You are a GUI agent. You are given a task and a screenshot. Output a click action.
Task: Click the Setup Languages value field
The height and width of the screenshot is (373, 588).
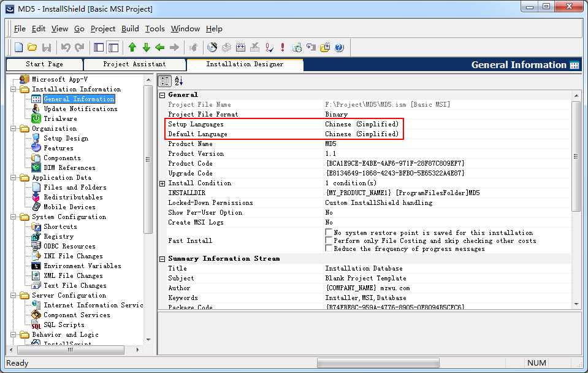(448, 124)
